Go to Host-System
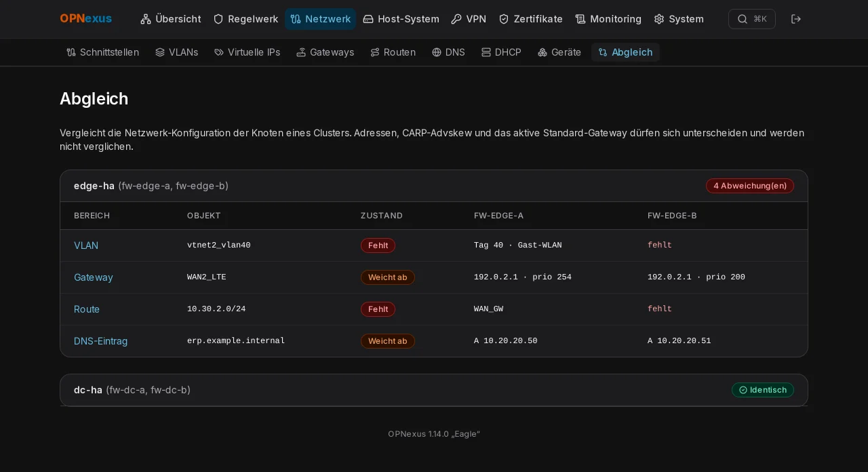This screenshot has width=868, height=472. pyautogui.click(x=401, y=19)
